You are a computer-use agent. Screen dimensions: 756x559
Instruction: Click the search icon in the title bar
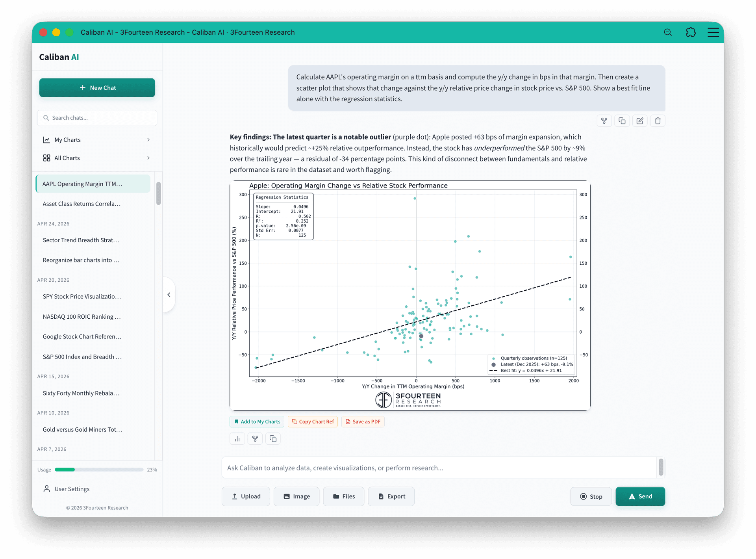pyautogui.click(x=668, y=32)
